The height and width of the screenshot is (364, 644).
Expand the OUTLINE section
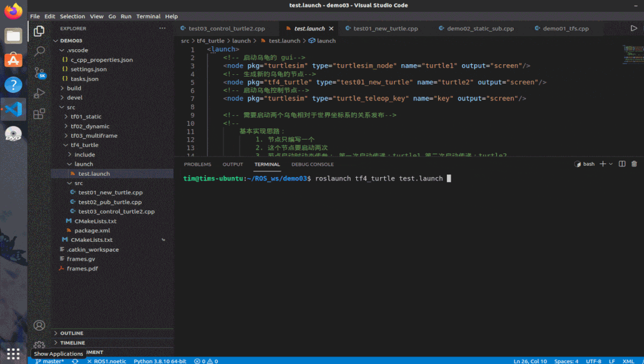click(x=72, y=333)
